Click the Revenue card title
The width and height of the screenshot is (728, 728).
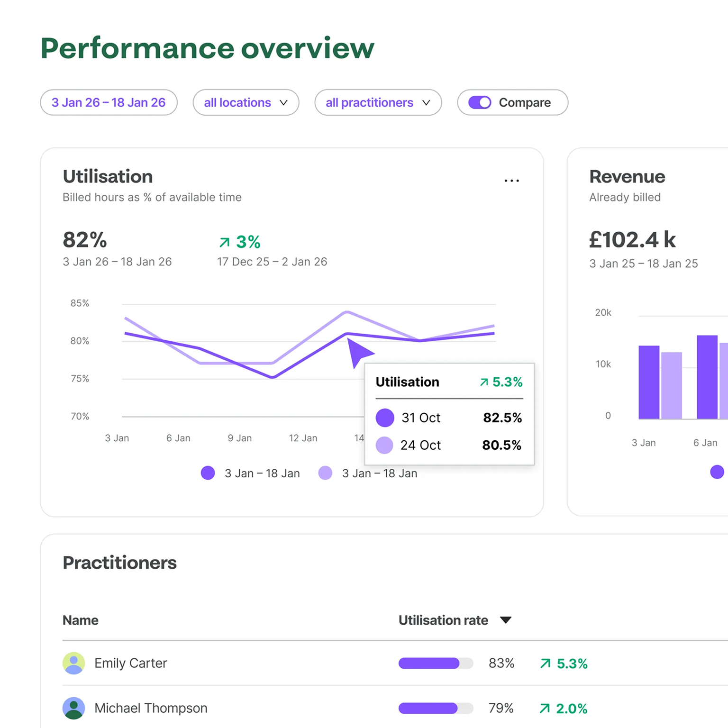627,176
